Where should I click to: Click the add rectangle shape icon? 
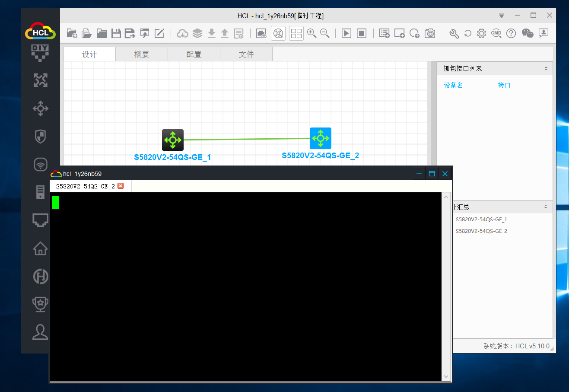tap(400, 33)
